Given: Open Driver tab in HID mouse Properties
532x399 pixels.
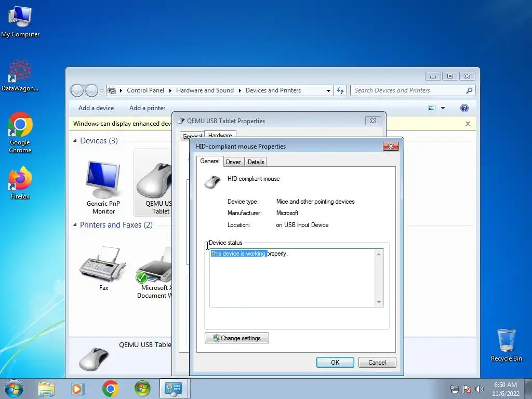Looking at the screenshot, I should pos(233,162).
